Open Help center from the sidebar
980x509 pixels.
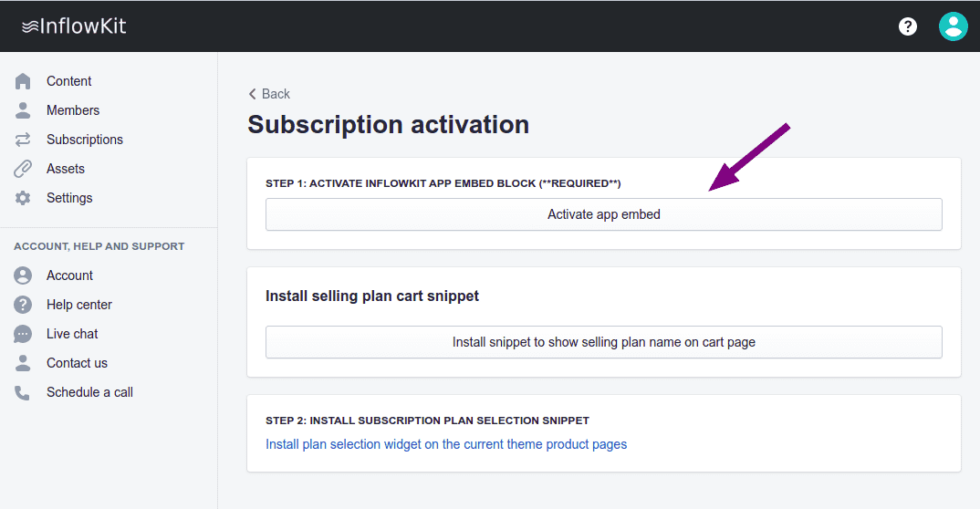(x=79, y=305)
